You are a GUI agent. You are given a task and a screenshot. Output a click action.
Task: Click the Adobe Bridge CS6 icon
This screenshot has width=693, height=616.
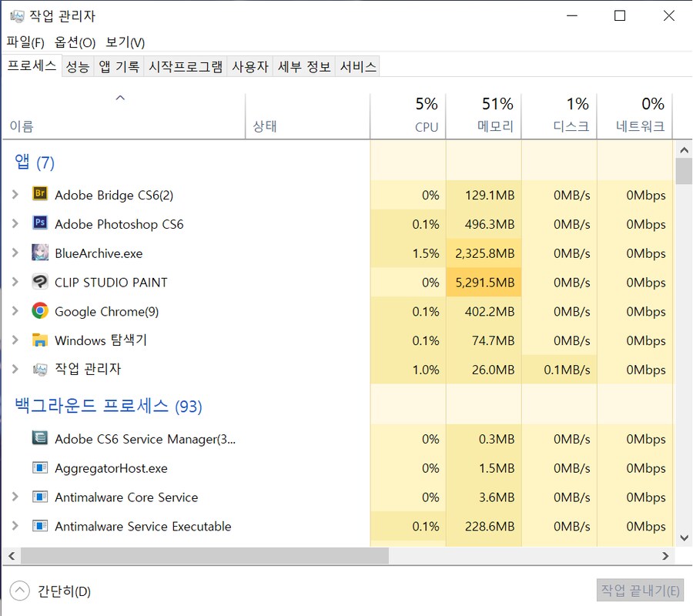point(40,194)
